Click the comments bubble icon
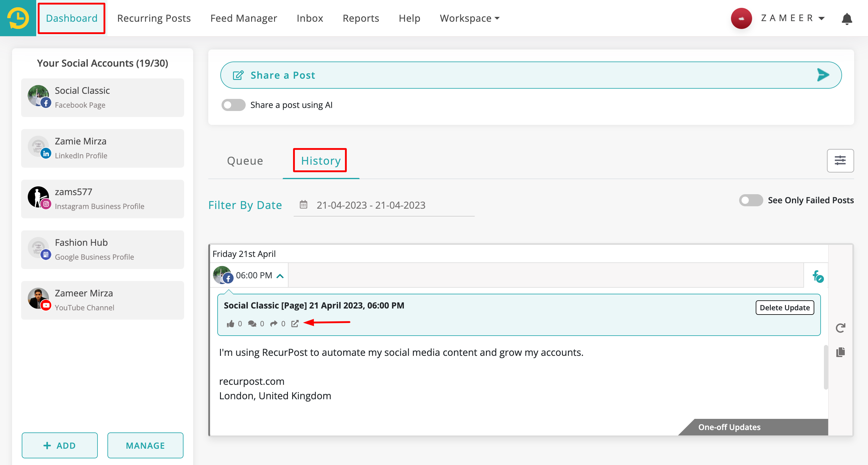The width and height of the screenshot is (868, 465). click(252, 324)
